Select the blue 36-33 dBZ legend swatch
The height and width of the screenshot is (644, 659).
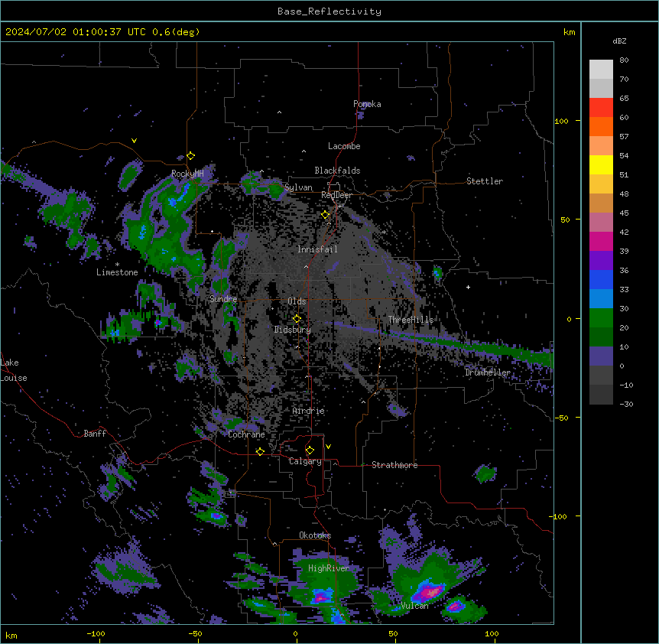[x=601, y=279]
